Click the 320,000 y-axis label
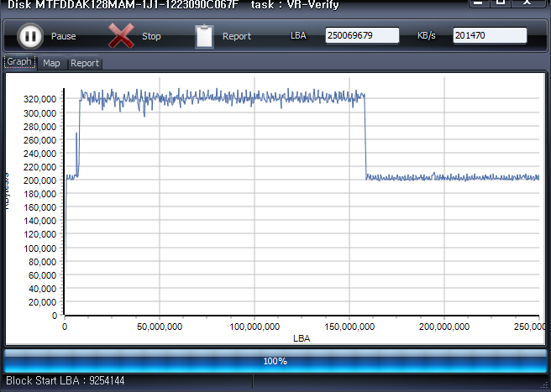The image size is (551, 392). pyautogui.click(x=39, y=99)
